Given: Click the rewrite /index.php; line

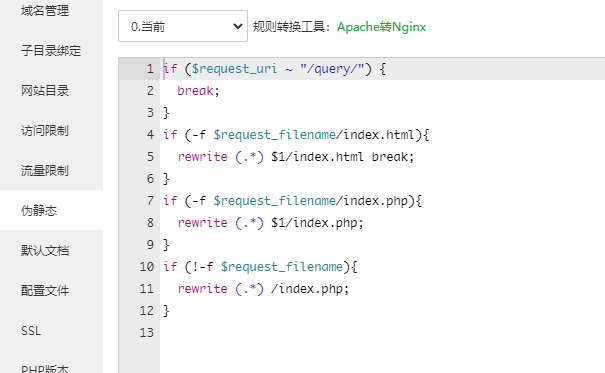Looking at the screenshot, I should (x=263, y=289).
